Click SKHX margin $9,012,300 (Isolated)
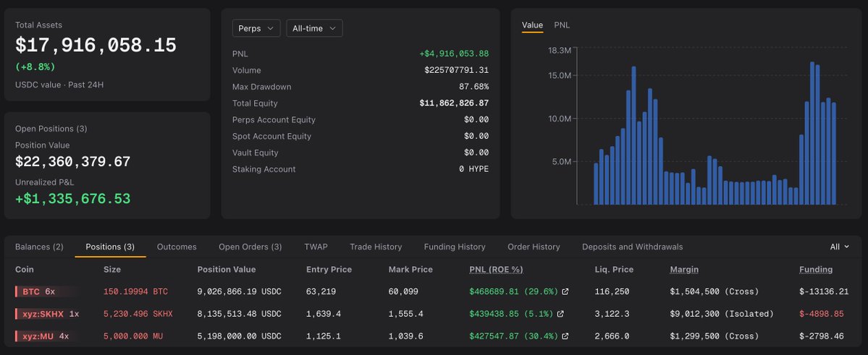868x355 pixels. click(x=721, y=314)
